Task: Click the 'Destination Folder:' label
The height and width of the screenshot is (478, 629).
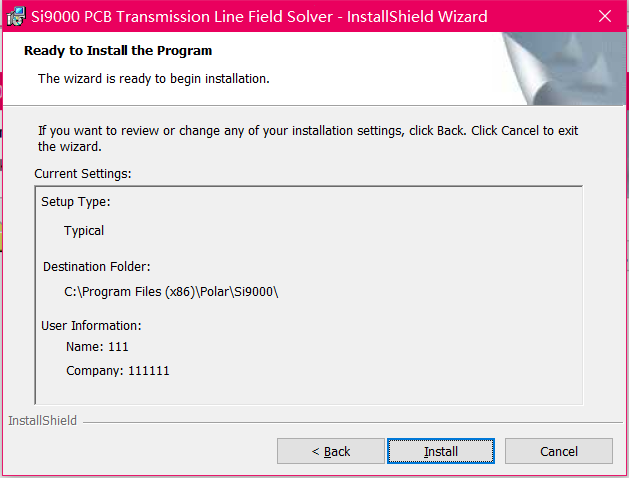Action: click(97, 267)
